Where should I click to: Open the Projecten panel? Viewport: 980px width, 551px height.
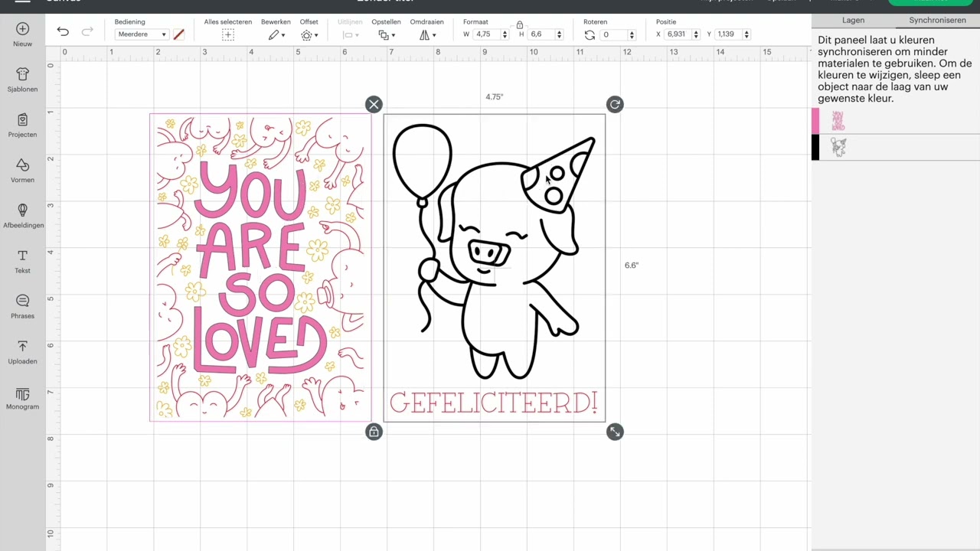click(x=22, y=125)
